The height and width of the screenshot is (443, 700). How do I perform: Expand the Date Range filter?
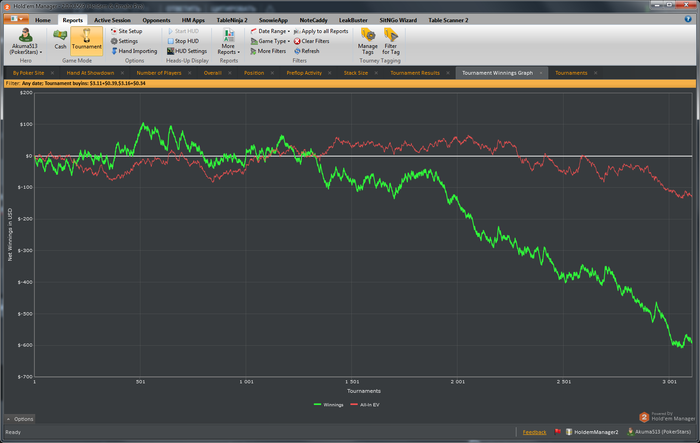tap(270, 31)
